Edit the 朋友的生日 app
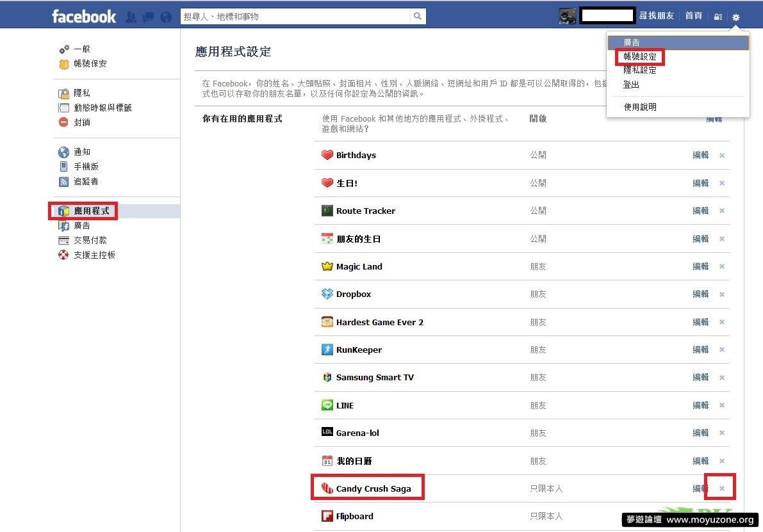This screenshot has width=763, height=532. click(701, 239)
